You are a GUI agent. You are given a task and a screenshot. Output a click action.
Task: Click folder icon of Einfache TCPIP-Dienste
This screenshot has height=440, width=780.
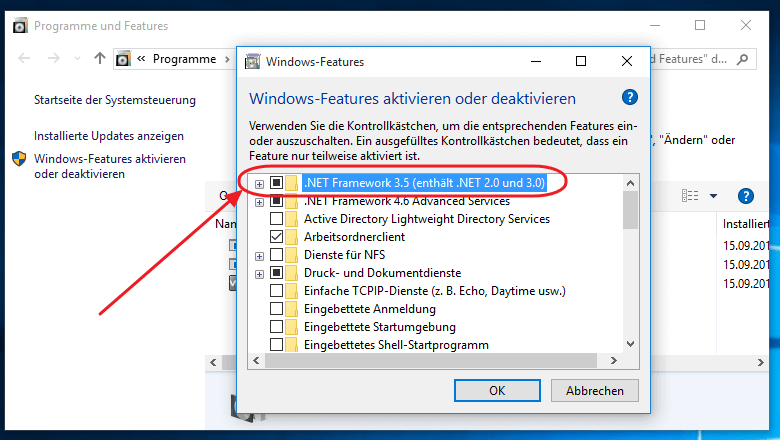coord(292,291)
